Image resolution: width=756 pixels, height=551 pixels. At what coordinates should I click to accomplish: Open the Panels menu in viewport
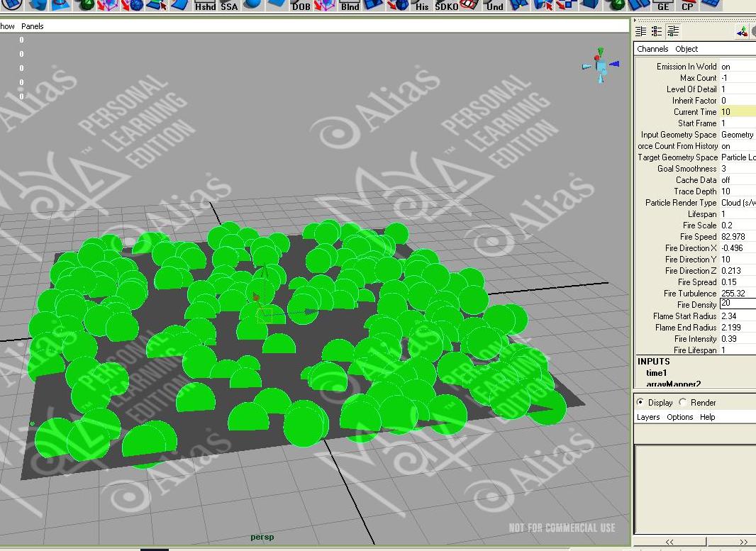33,26
